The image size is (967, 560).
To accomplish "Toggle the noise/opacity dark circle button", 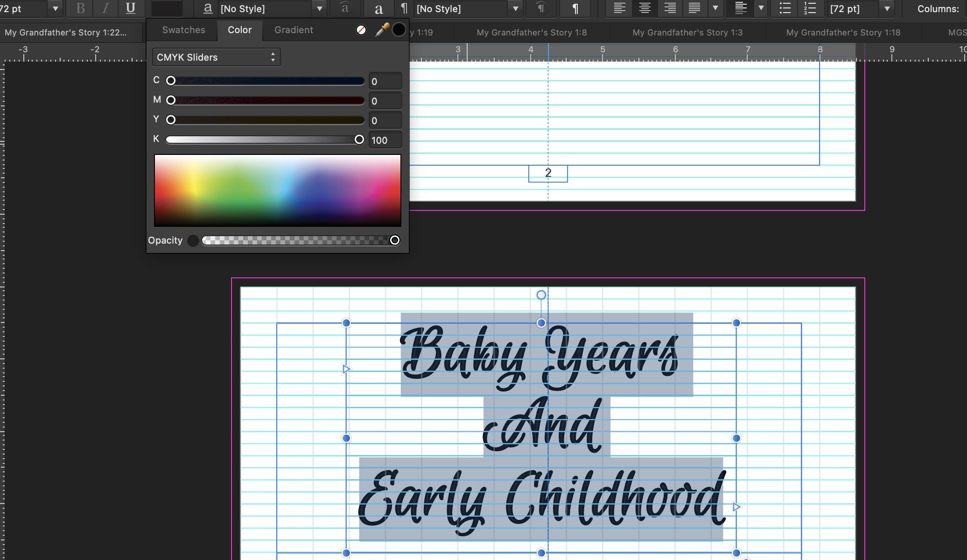I will [x=193, y=241].
